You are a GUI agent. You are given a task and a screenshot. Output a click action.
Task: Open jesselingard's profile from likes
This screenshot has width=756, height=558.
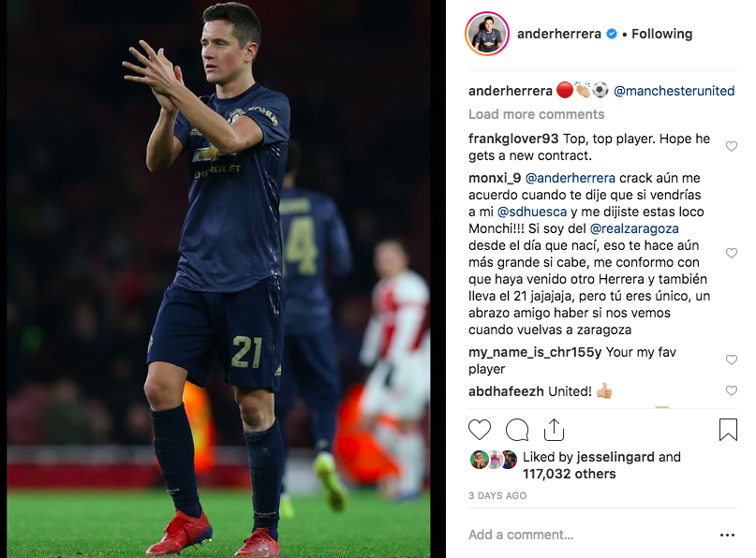[615, 457]
